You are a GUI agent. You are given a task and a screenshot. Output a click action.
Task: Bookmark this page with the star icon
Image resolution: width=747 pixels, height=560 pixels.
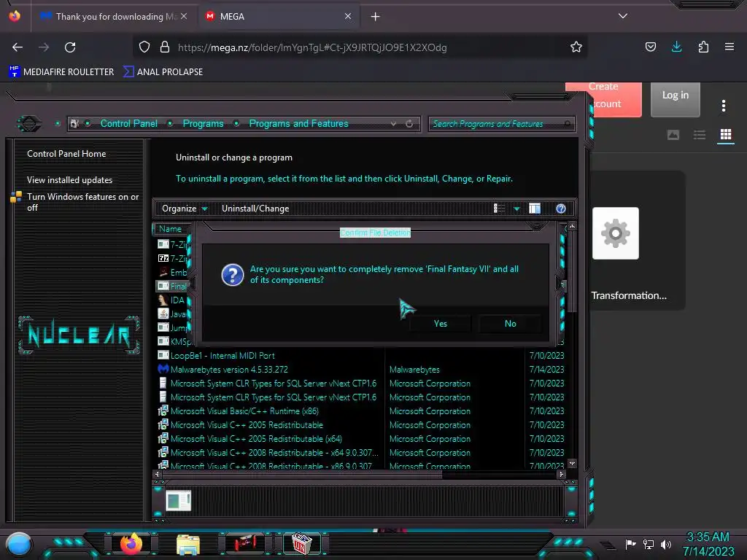coord(576,47)
